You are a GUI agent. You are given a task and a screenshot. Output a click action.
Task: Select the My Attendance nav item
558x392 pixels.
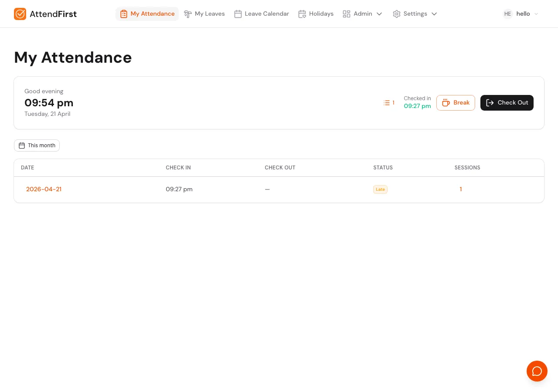tap(153, 14)
